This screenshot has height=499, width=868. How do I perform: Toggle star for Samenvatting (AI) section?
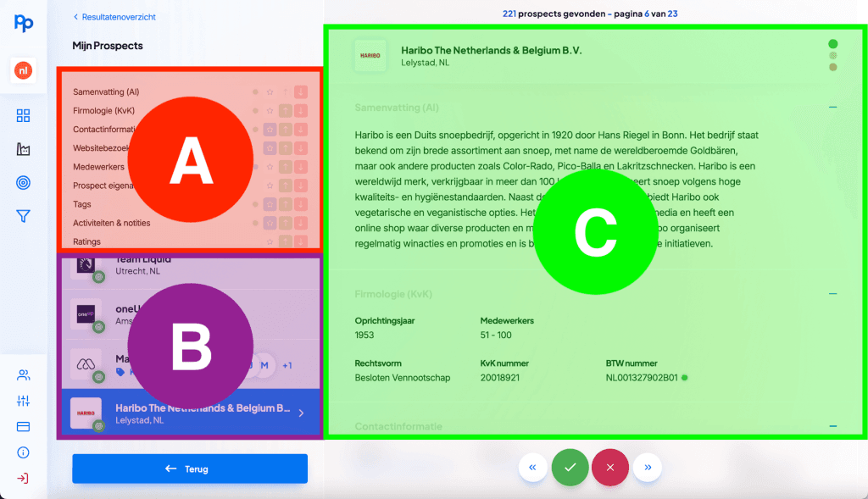270,91
